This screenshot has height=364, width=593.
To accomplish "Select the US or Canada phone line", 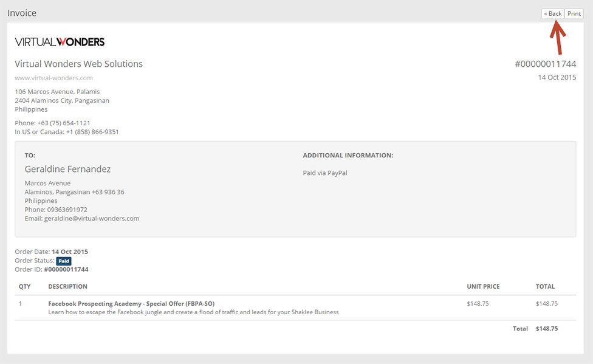I will click(67, 132).
